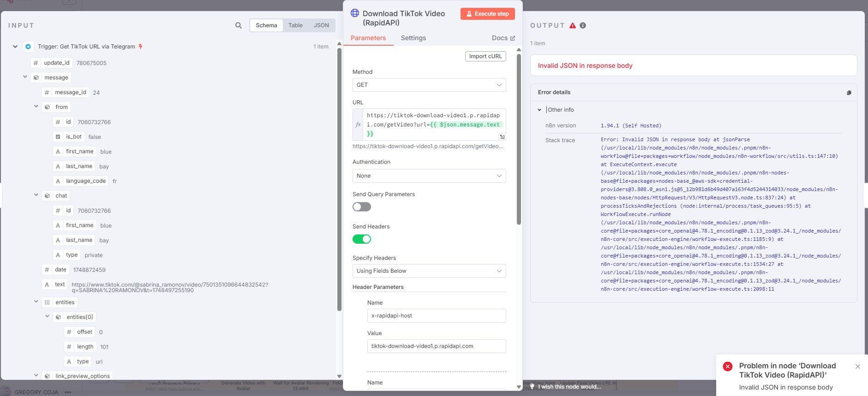868x396 pixels.
Task: Open the Method dropdown showing GET
Action: (x=429, y=85)
